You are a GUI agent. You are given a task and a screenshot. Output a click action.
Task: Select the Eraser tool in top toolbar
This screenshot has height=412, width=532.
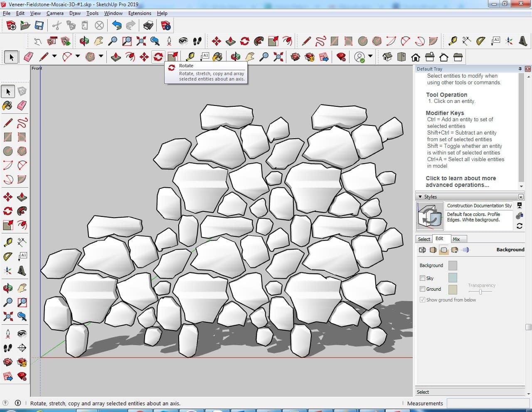[29, 57]
